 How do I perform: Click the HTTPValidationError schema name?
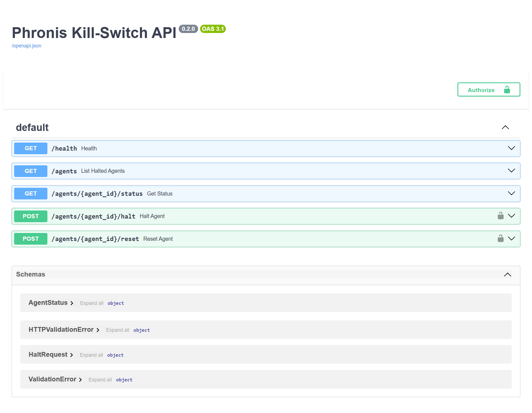(x=61, y=330)
